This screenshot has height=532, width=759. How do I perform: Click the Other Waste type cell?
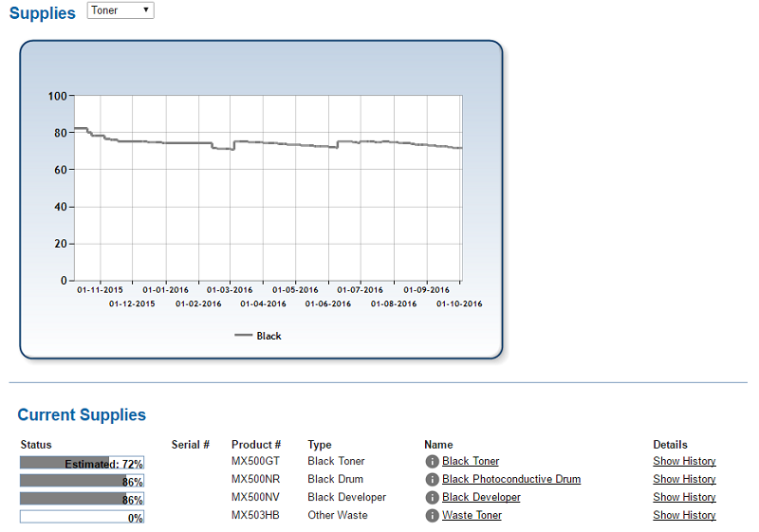pos(338,515)
